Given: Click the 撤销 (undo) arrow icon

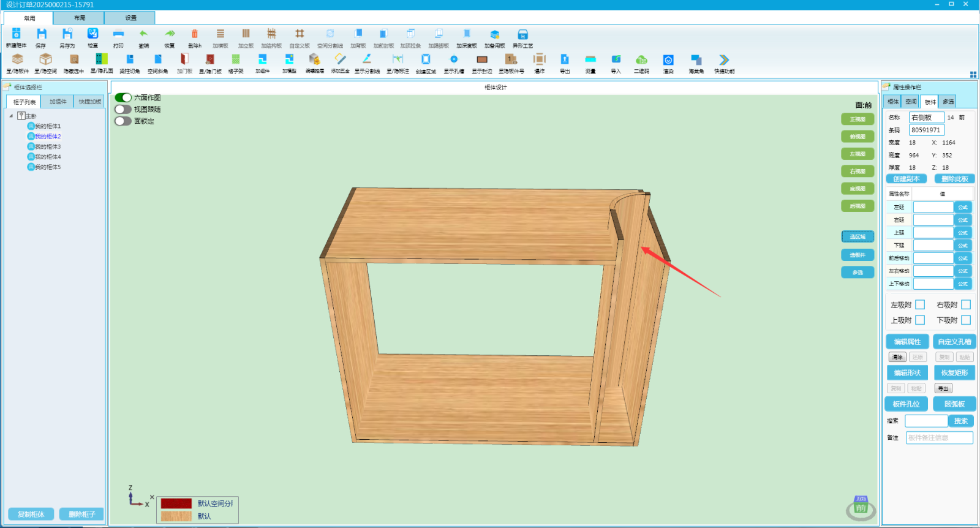Looking at the screenshot, I should [143, 34].
